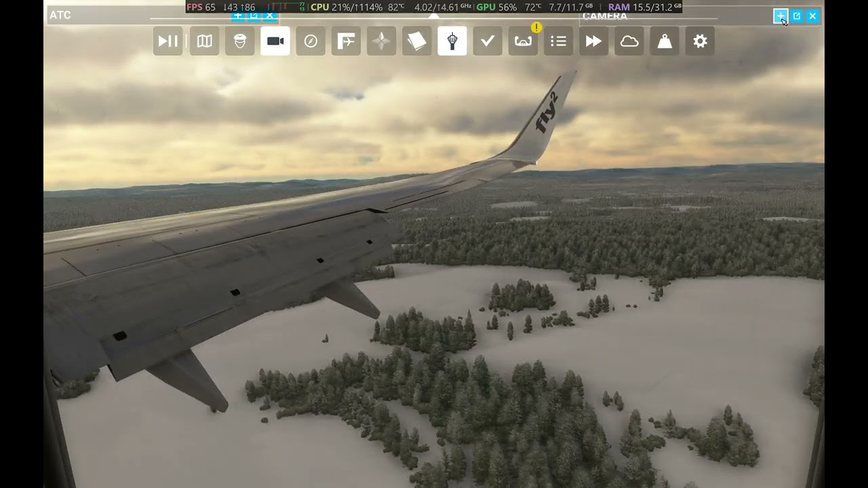The width and height of the screenshot is (868, 488).
Task: Pop out the Camera panel window
Action: (797, 16)
